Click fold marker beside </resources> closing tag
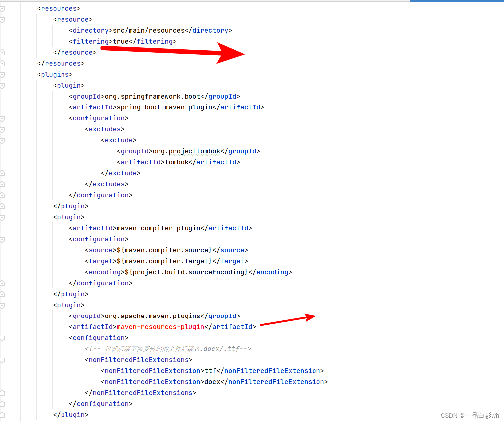The width and height of the screenshot is (504, 422). [x=2, y=64]
